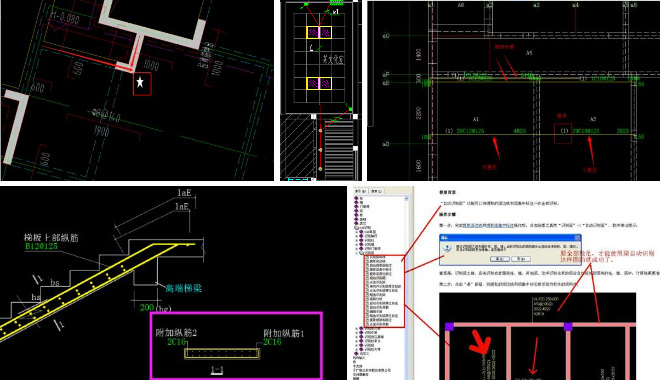The height and width of the screenshot is (380, 660).
Task: Click the first purple book icon in help tree
Action: (x=356, y=198)
